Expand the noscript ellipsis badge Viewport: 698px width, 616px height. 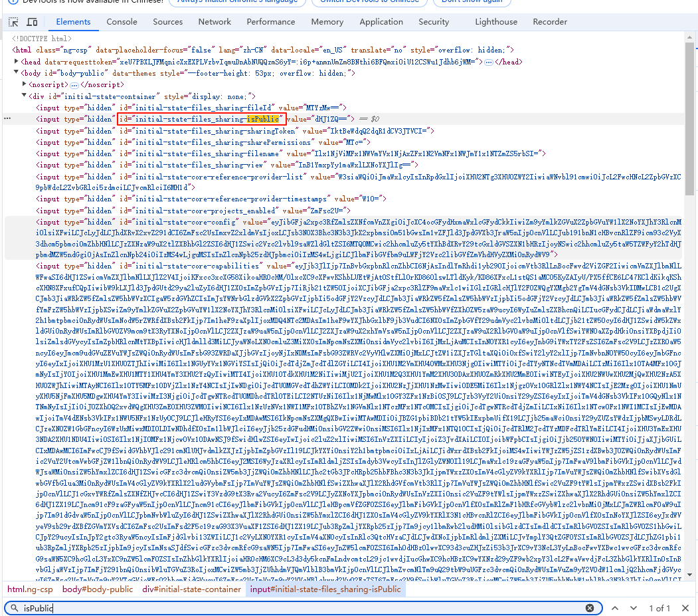point(74,85)
